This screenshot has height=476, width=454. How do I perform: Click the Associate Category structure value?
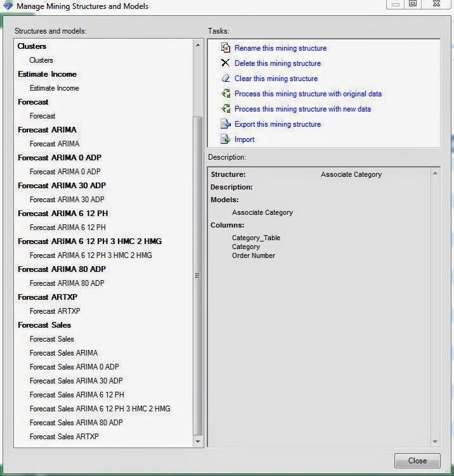[x=351, y=174]
